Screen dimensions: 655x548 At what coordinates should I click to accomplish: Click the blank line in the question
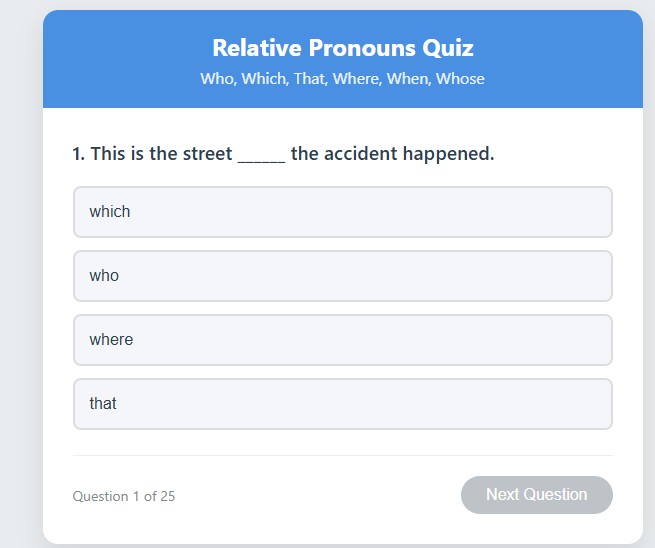coord(261,155)
